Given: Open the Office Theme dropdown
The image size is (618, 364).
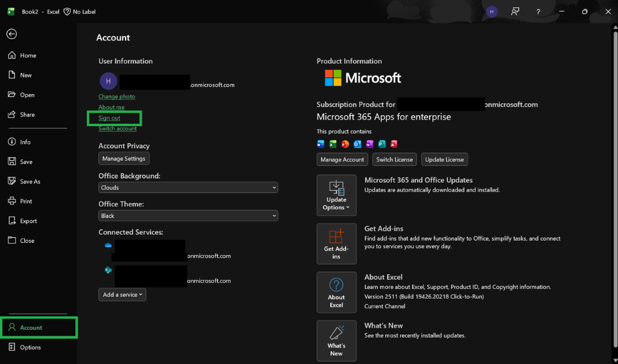Looking at the screenshot, I should (x=188, y=216).
